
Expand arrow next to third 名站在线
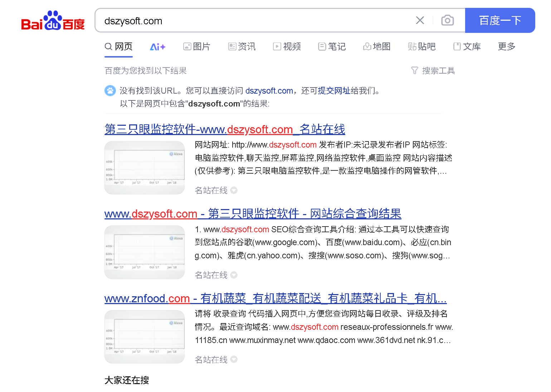pyautogui.click(x=234, y=360)
